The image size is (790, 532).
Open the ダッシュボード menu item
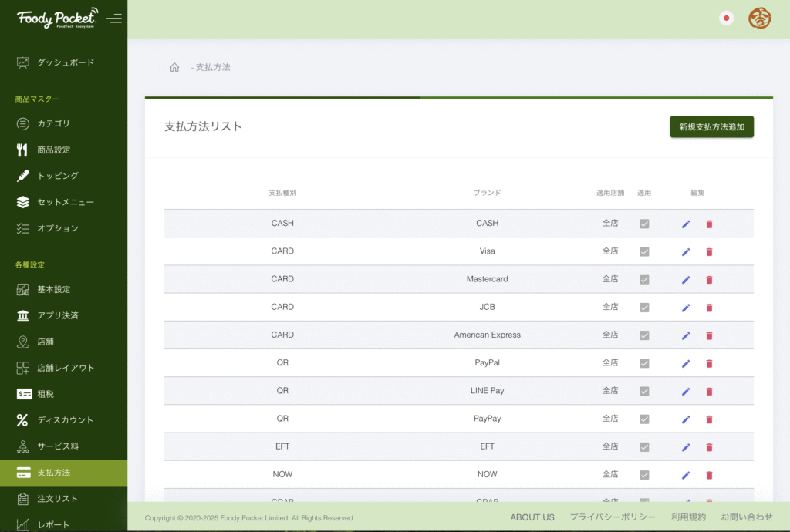pyautogui.click(x=66, y=62)
